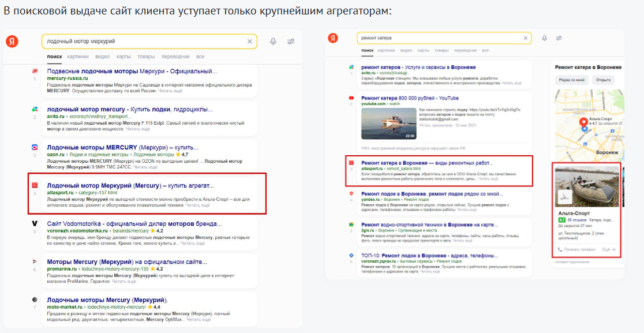The height and width of the screenshot is (333, 644).
Task: Click yandex maps pin favicon beside 'Ремонт лодок в Воронеже'
Action: click(x=351, y=193)
